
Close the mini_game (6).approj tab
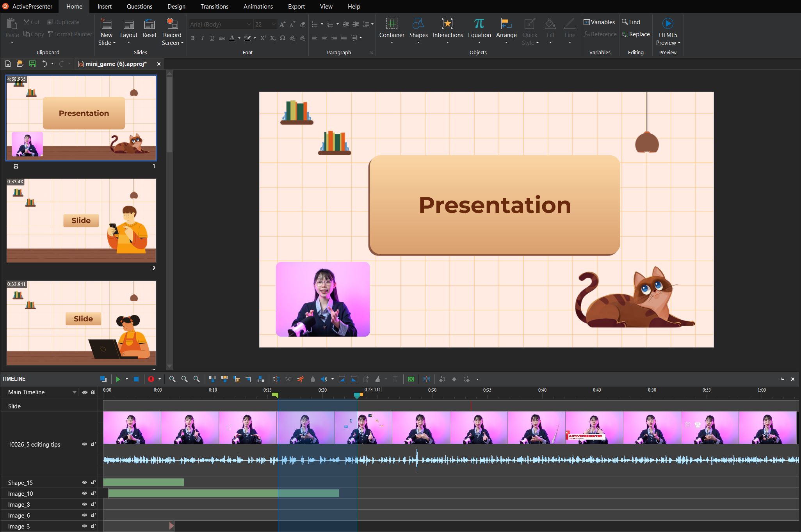(x=158, y=64)
